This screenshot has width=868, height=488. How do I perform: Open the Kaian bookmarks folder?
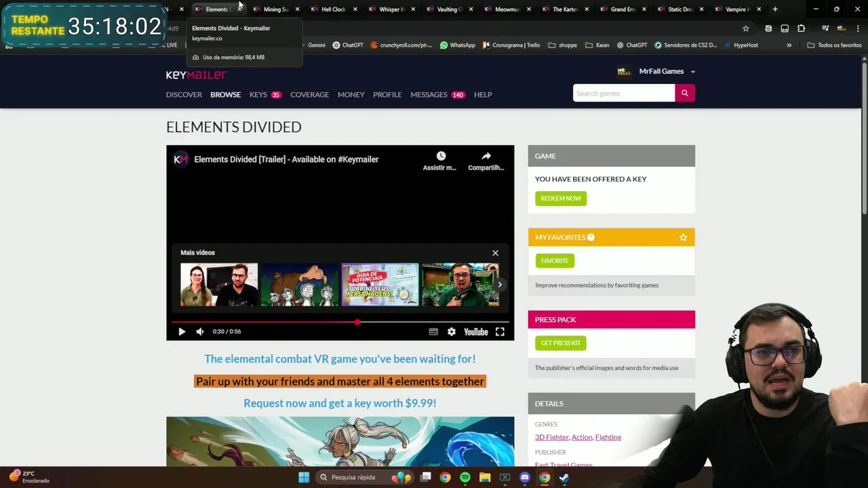click(x=597, y=45)
